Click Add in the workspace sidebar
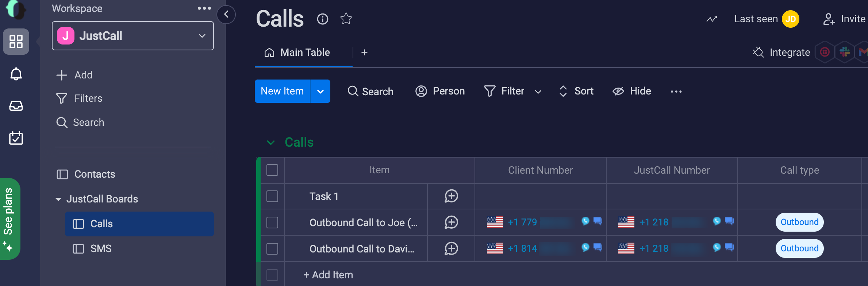 point(75,75)
